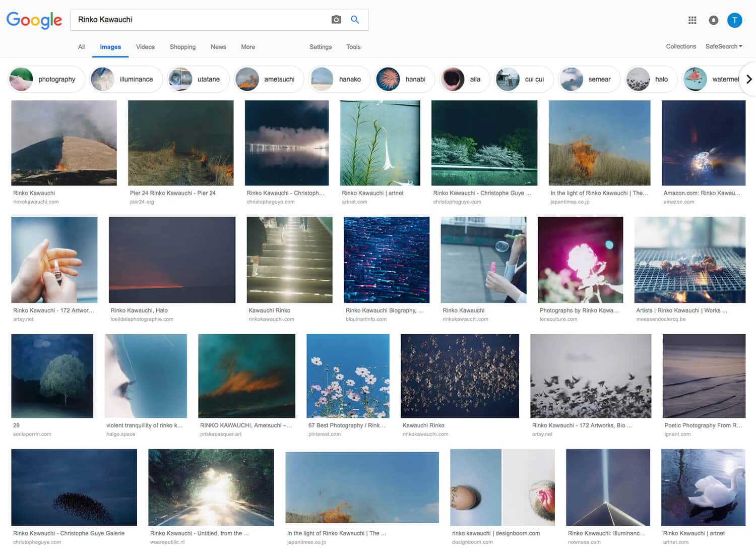This screenshot has width=756, height=557.
Task: Select the aila suggestion chip
Action: 465,79
